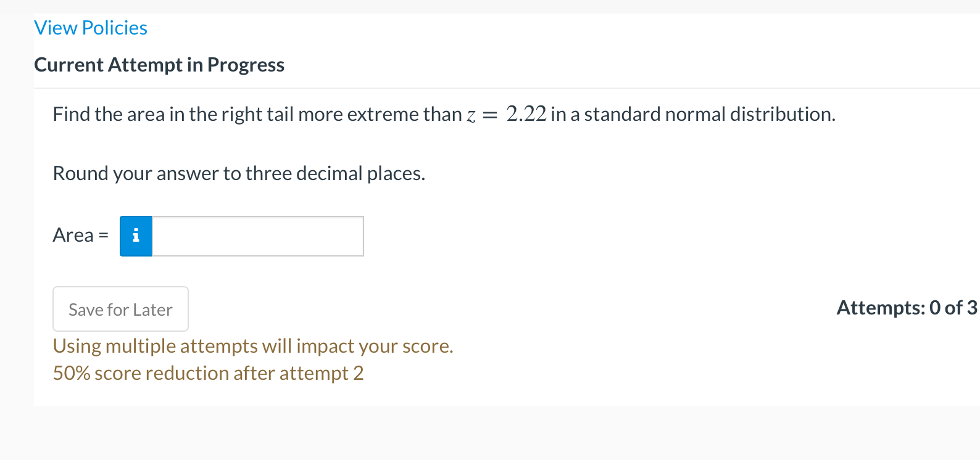The width and height of the screenshot is (980, 460).
Task: Click inside the Area answer input box
Action: coord(257,236)
